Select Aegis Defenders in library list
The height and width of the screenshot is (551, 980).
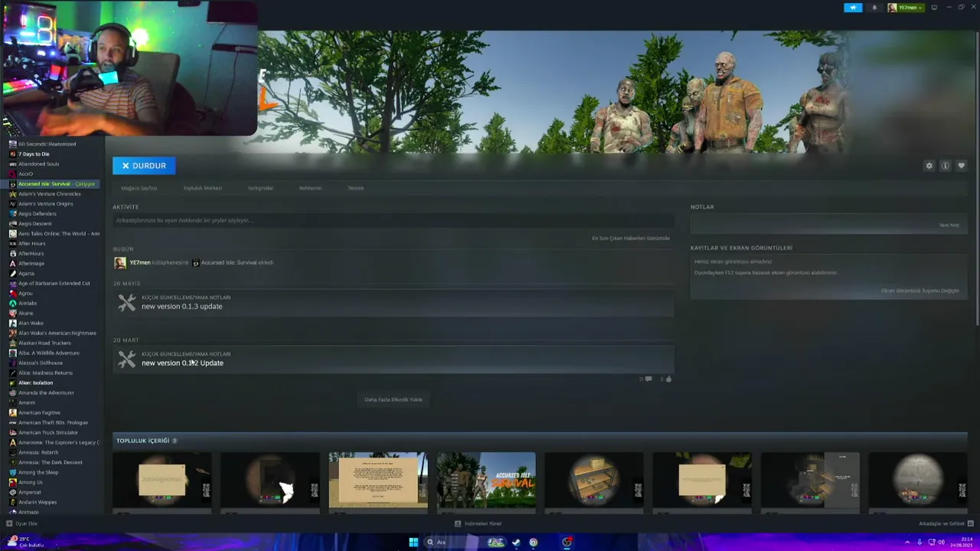37,214
